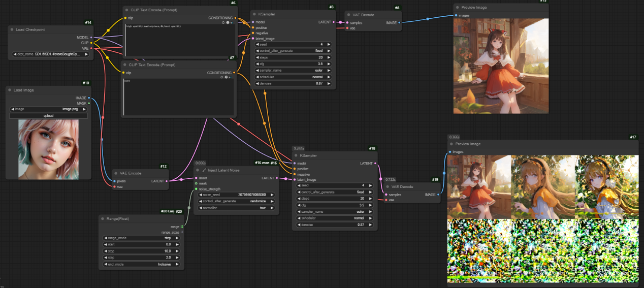
Task: Toggle the normalize option in Inject Latent Noise
Action: pyautogui.click(x=236, y=208)
